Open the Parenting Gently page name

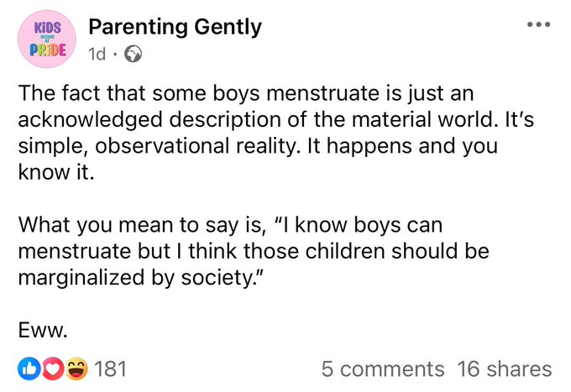pos(175,28)
